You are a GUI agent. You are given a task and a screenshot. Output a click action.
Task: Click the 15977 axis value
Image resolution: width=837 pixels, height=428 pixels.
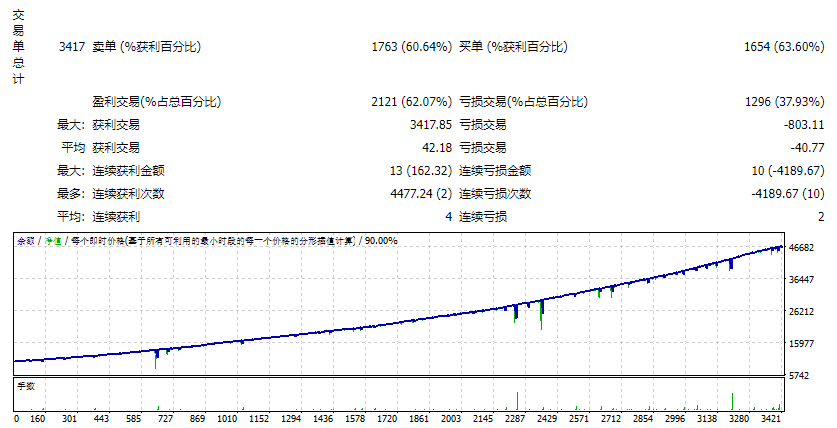(802, 344)
